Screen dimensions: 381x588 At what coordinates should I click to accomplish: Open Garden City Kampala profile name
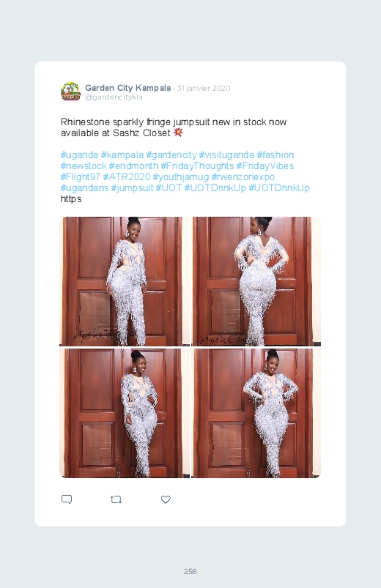[x=127, y=88]
